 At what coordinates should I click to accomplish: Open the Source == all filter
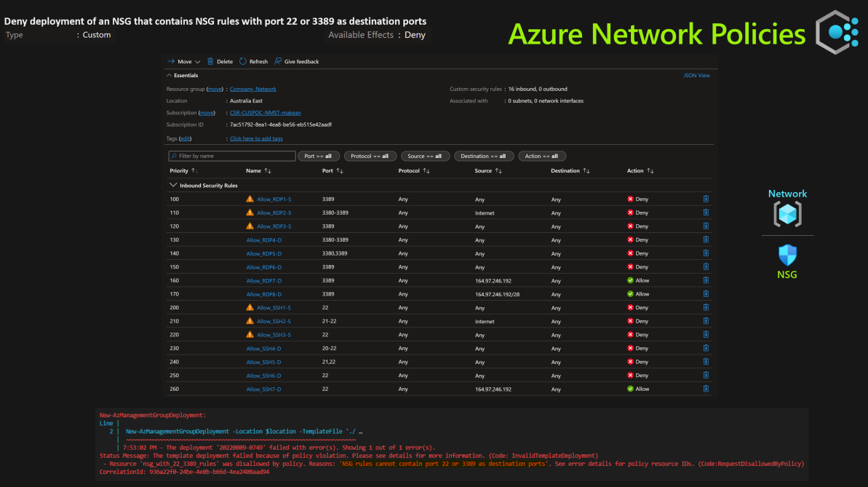425,157
